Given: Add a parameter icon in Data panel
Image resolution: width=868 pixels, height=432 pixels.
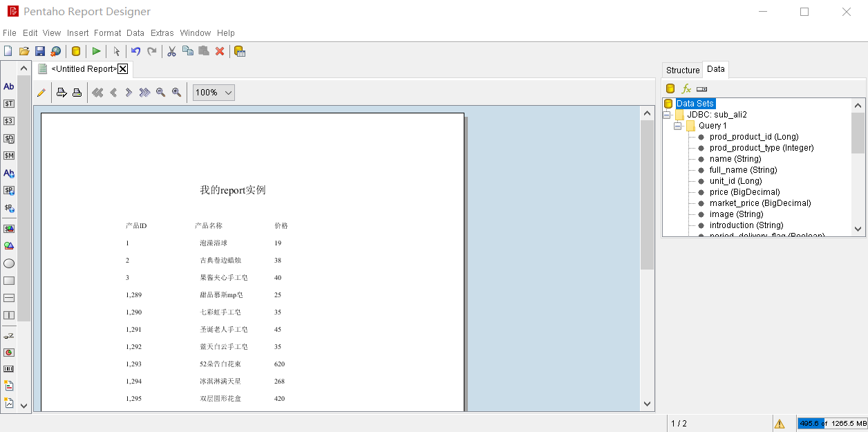Looking at the screenshot, I should [702, 89].
